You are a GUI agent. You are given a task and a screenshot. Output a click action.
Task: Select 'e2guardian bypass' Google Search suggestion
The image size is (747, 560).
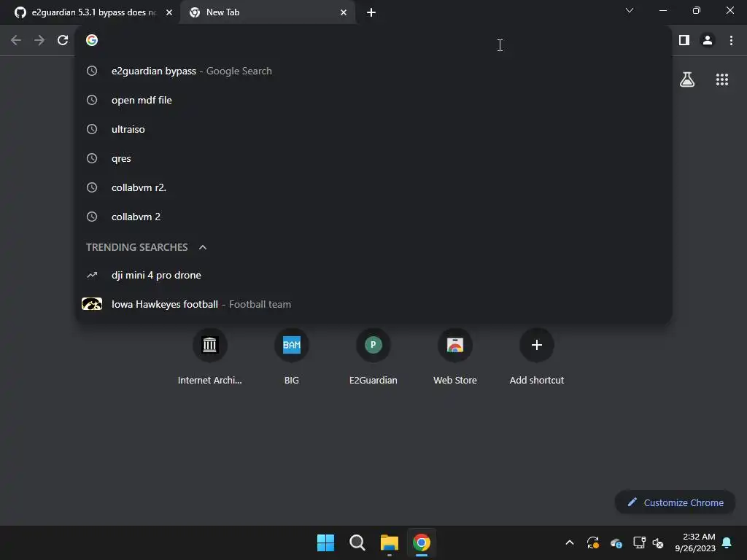point(373,71)
